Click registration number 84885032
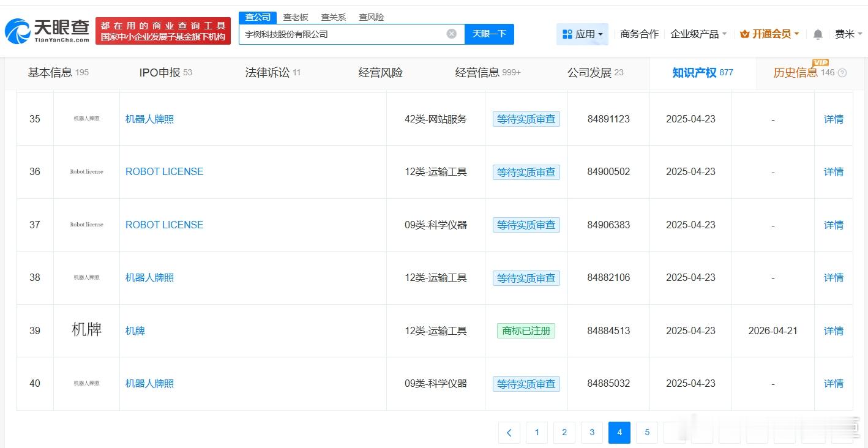 (x=608, y=384)
